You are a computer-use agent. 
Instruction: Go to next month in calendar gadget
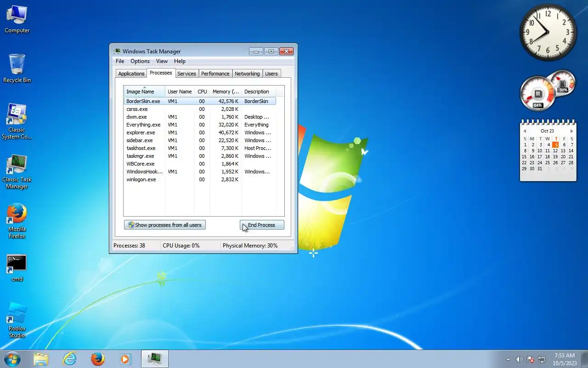tap(572, 131)
